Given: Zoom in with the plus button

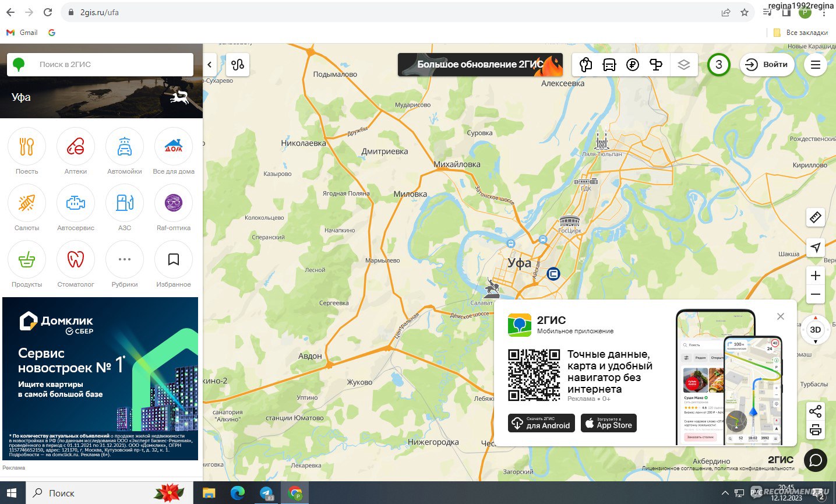Looking at the screenshot, I should [816, 276].
